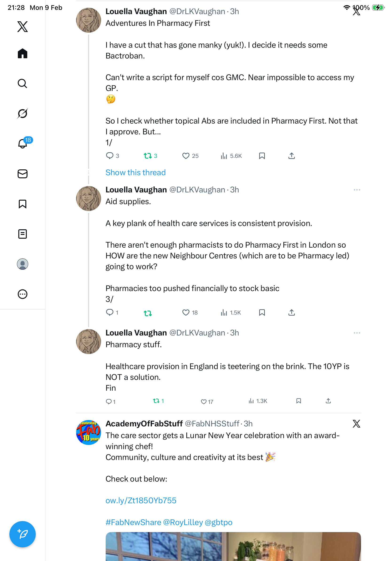This screenshot has width=392, height=561.
Task: Open the Search icon in sidebar
Action: [x=23, y=84]
